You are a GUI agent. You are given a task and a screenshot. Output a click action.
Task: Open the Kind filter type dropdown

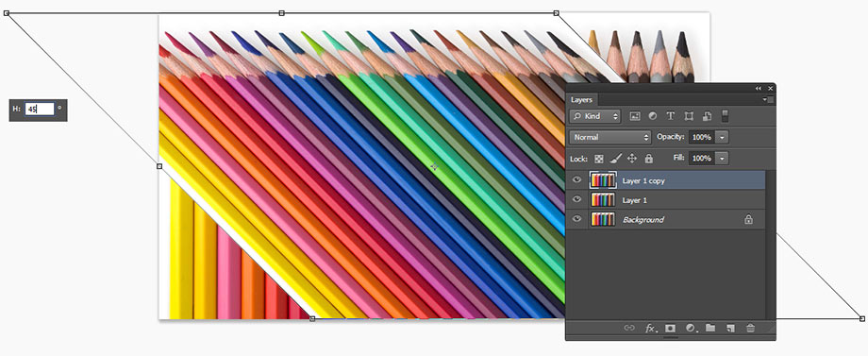pyautogui.click(x=595, y=116)
